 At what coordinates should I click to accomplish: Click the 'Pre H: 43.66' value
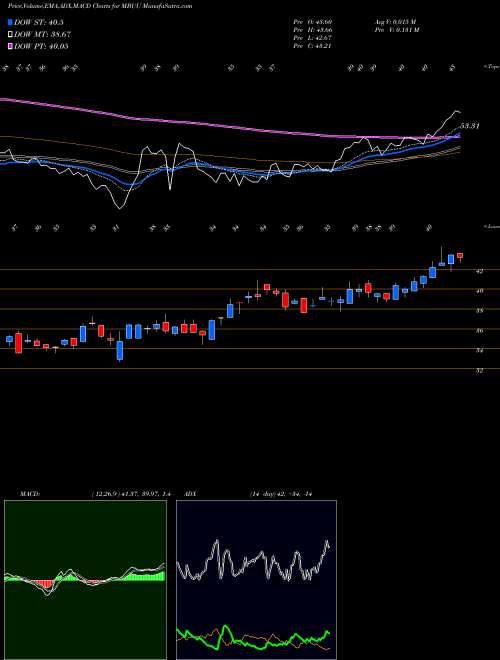coord(312,29)
